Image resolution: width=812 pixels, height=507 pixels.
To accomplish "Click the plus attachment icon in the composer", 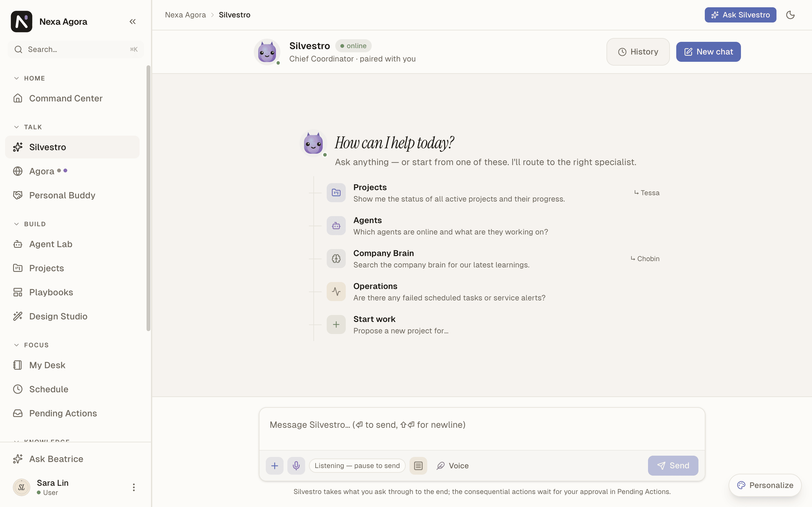I will click(x=274, y=465).
